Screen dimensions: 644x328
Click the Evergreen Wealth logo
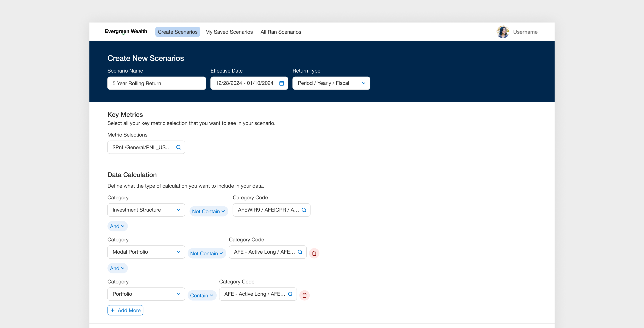[x=126, y=31]
